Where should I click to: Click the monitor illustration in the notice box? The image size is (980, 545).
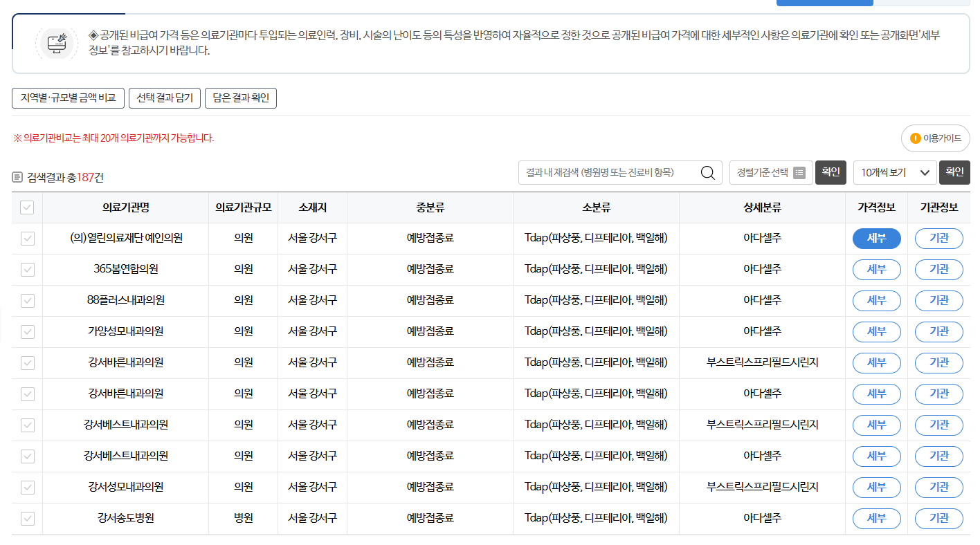(x=56, y=44)
